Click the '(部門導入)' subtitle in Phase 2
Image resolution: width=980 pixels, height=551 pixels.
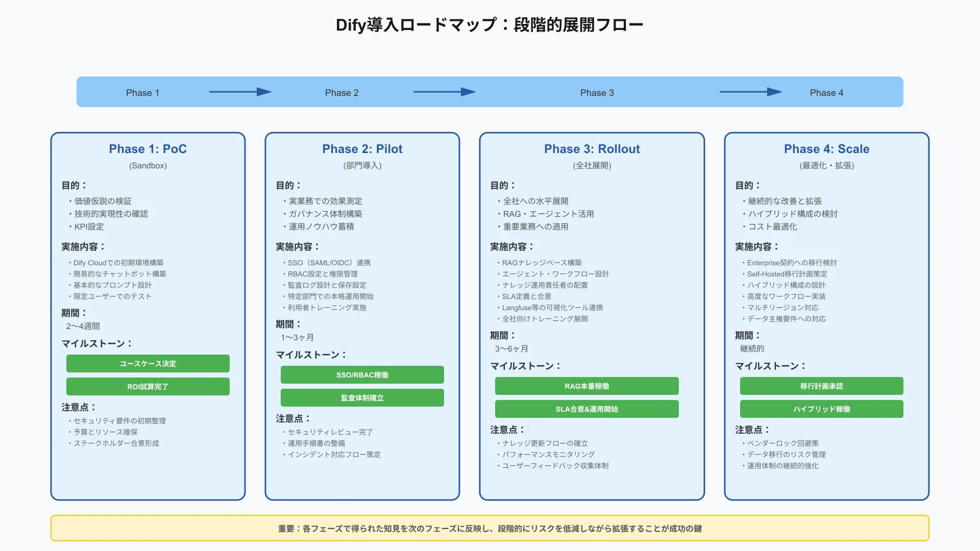tap(362, 165)
